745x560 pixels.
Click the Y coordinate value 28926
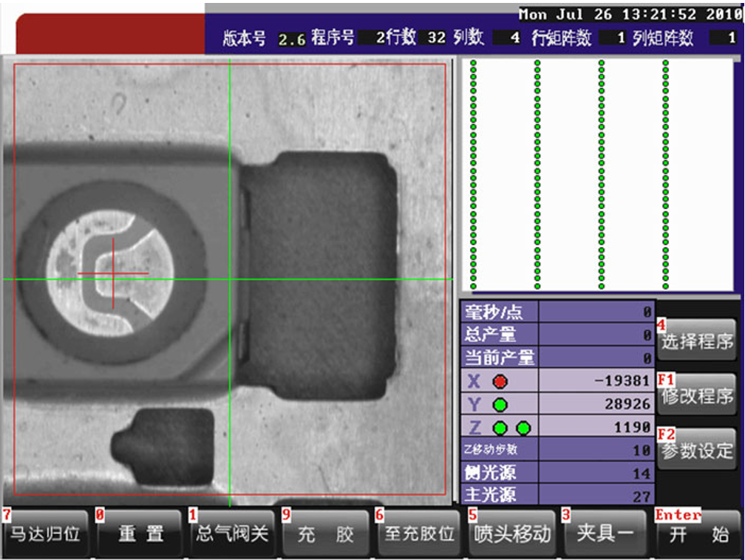(627, 403)
